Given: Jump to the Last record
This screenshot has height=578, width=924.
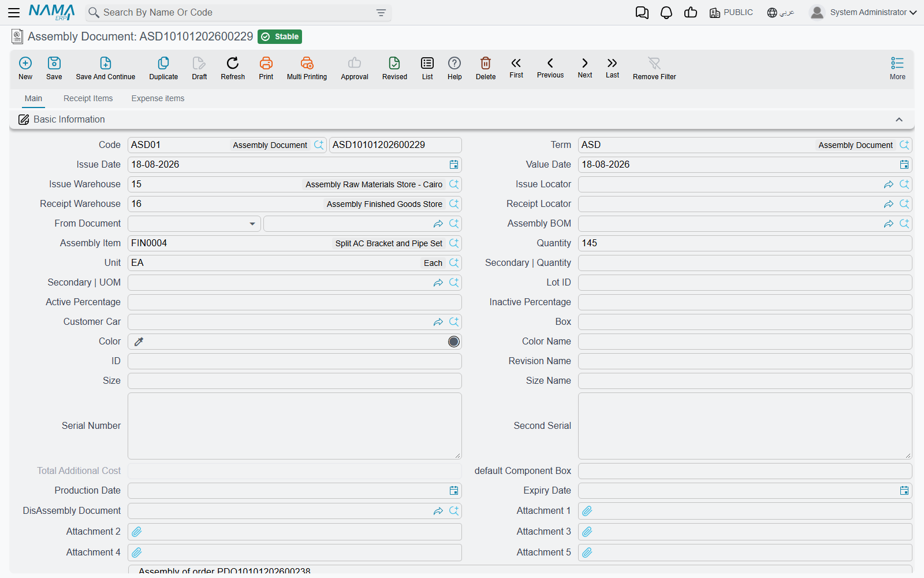Looking at the screenshot, I should point(612,68).
